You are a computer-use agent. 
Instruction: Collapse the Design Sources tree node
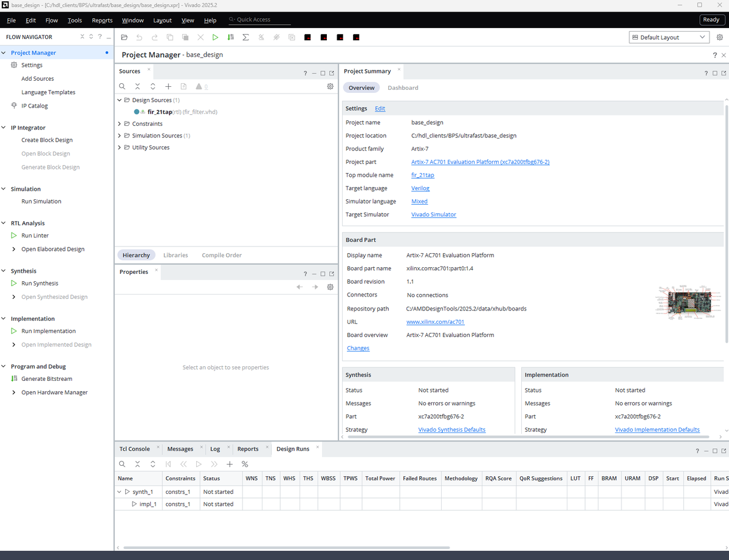point(120,100)
